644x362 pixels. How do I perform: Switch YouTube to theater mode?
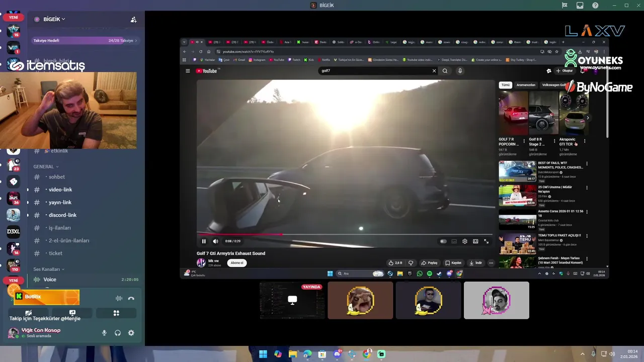point(475,241)
